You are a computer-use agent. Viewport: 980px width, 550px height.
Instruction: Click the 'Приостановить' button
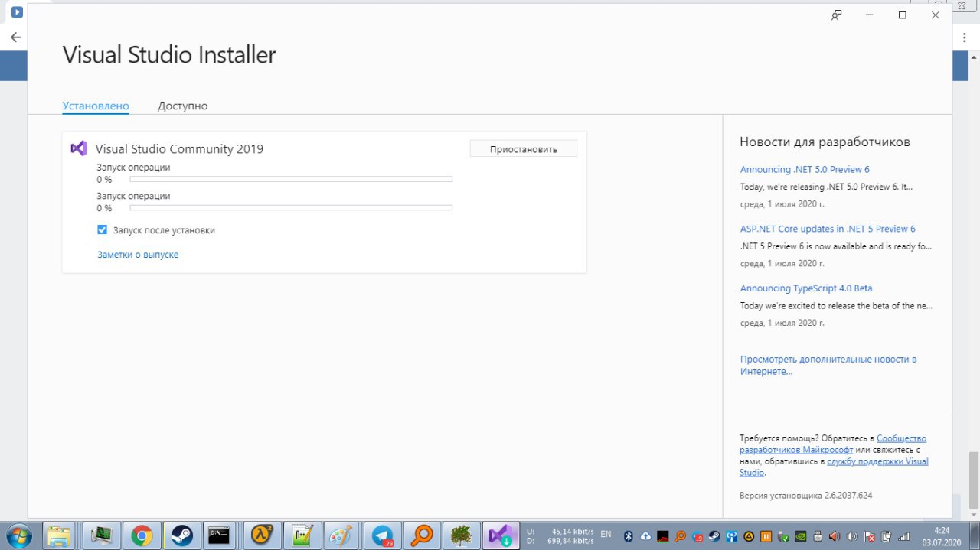tap(524, 149)
